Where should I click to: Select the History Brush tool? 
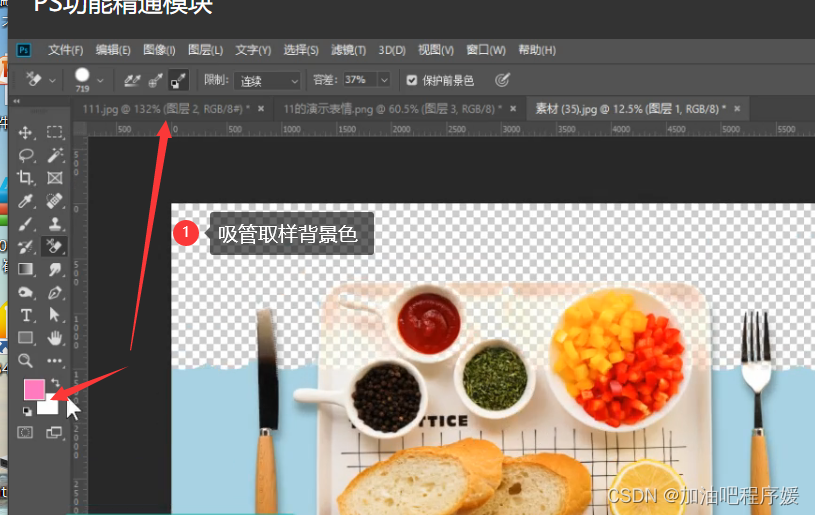(x=25, y=246)
